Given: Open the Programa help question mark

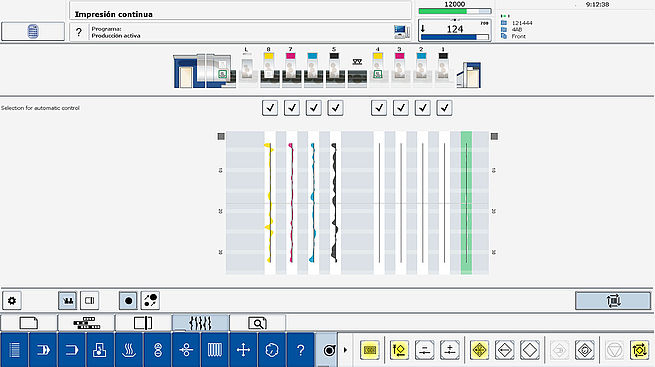Looking at the screenshot, I should 79,32.
